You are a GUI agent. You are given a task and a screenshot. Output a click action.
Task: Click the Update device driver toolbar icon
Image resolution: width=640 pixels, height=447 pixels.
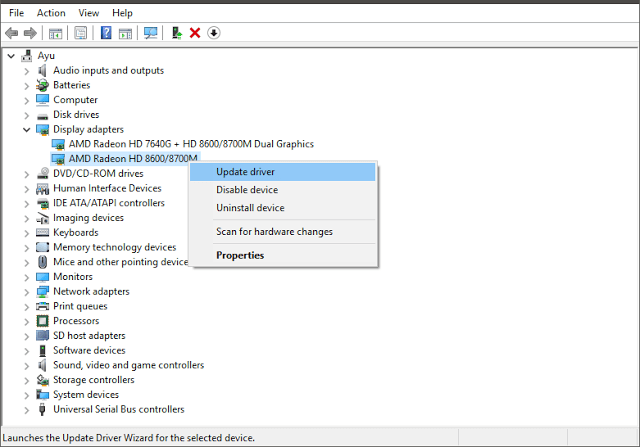point(177,33)
